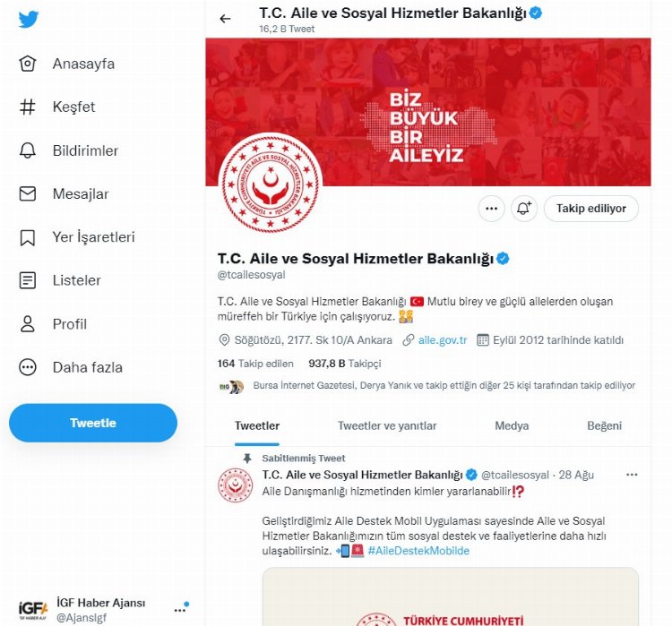Open pinned tweet's three-dot options menu
Viewport: 672px width, 626px height.
(632, 474)
